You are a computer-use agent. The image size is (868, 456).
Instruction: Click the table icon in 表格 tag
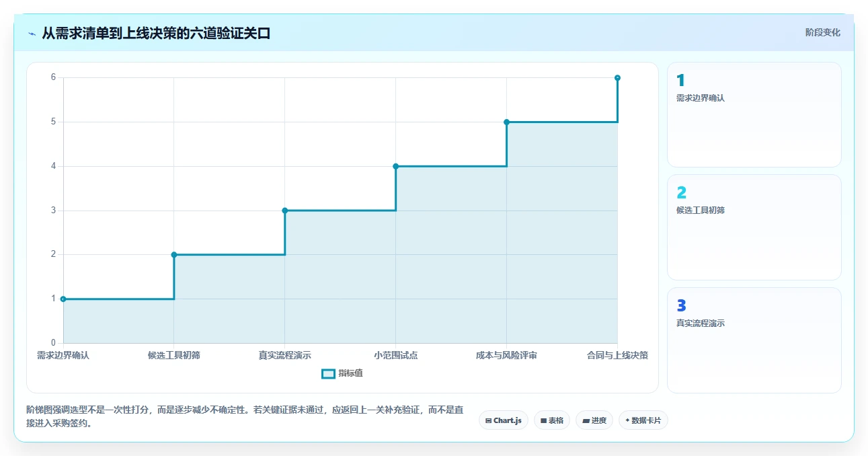click(x=543, y=421)
